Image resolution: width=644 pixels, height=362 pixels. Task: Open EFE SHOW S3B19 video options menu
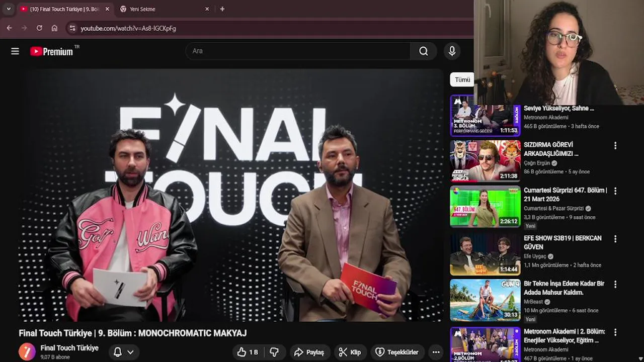[615, 239]
